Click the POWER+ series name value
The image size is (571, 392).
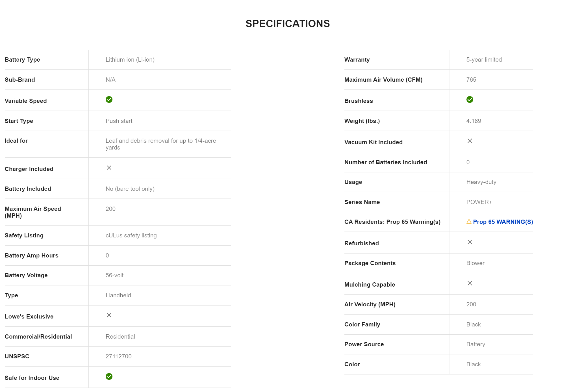pos(479,202)
